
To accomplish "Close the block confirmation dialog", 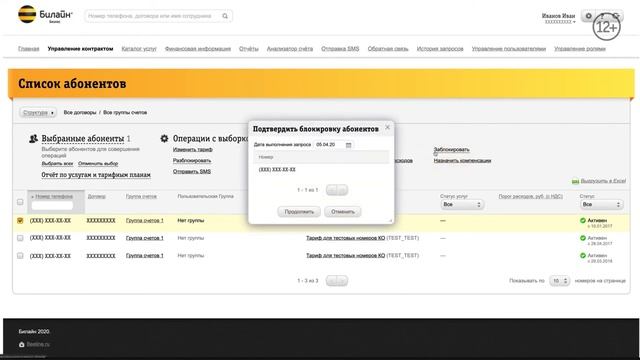I will [x=387, y=127].
